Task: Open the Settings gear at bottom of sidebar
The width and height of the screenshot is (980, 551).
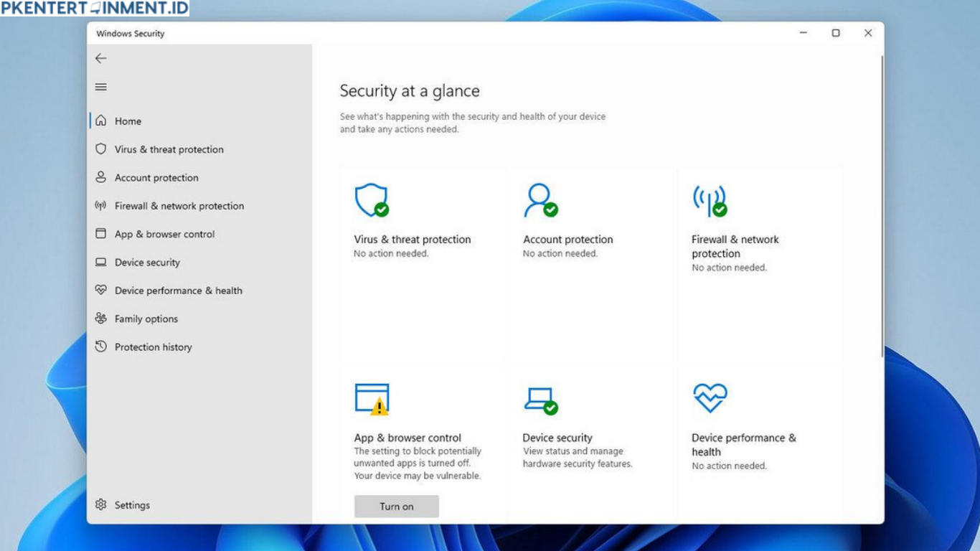Action: pos(101,505)
